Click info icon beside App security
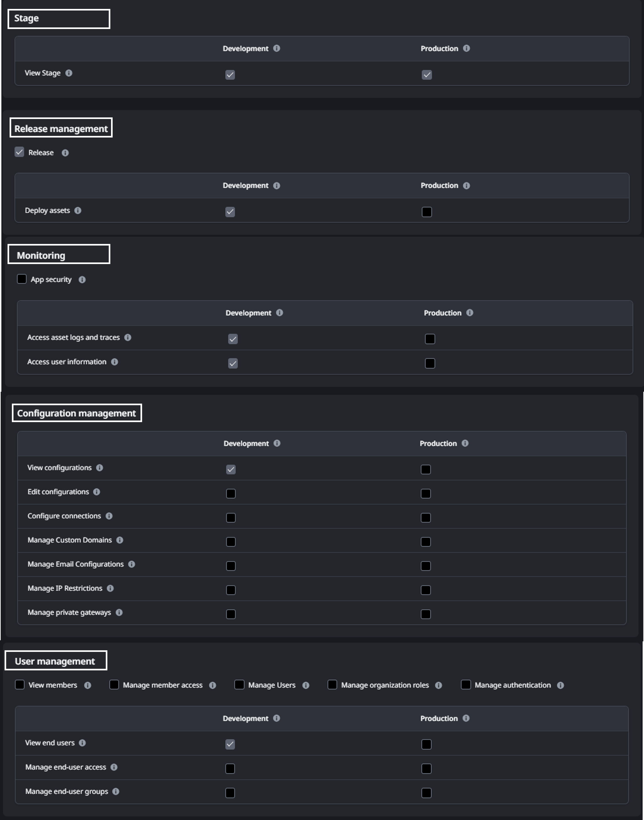This screenshot has height=820, width=644. 82,280
